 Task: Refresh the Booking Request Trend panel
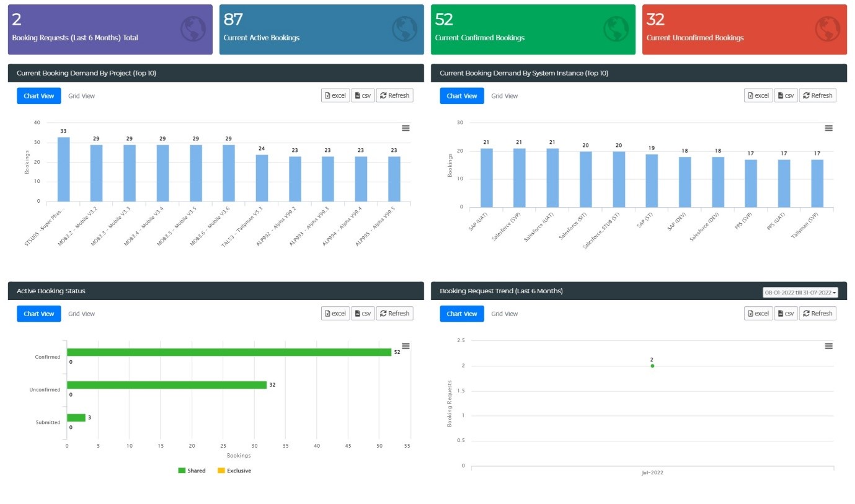(x=818, y=314)
